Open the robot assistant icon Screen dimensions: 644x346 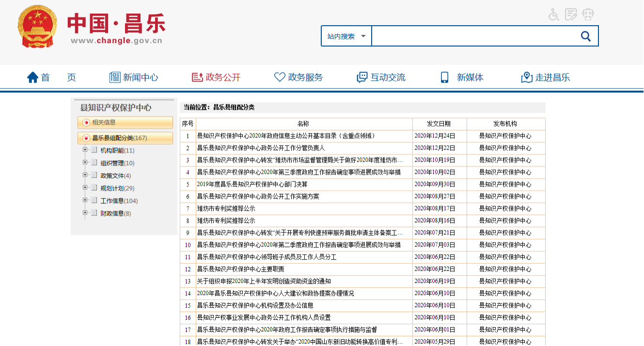coord(588,15)
